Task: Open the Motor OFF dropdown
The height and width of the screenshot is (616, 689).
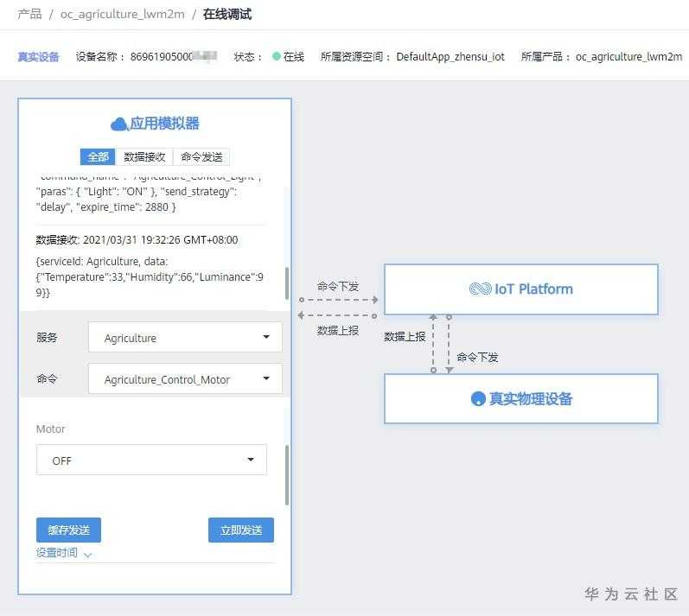Action: 151,460
